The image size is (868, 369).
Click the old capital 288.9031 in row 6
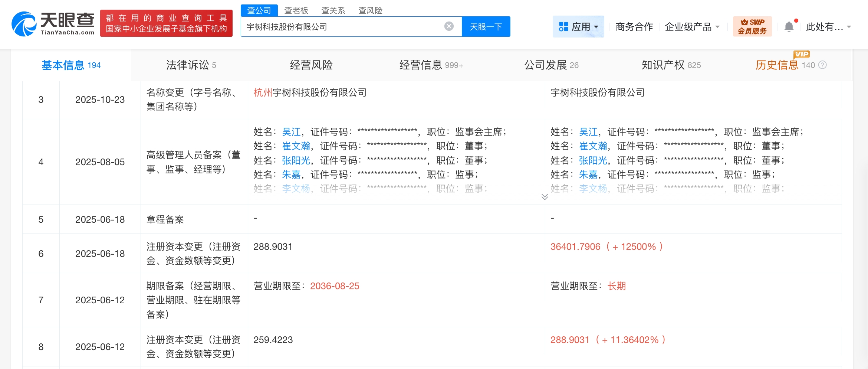[x=273, y=246]
